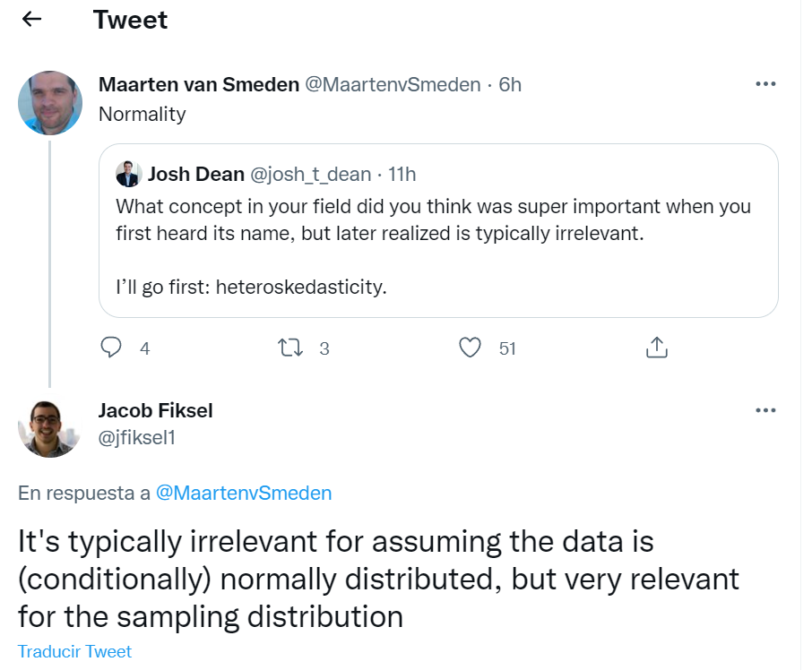
Task: Click Traducir Tweet link
Action: click(75, 652)
